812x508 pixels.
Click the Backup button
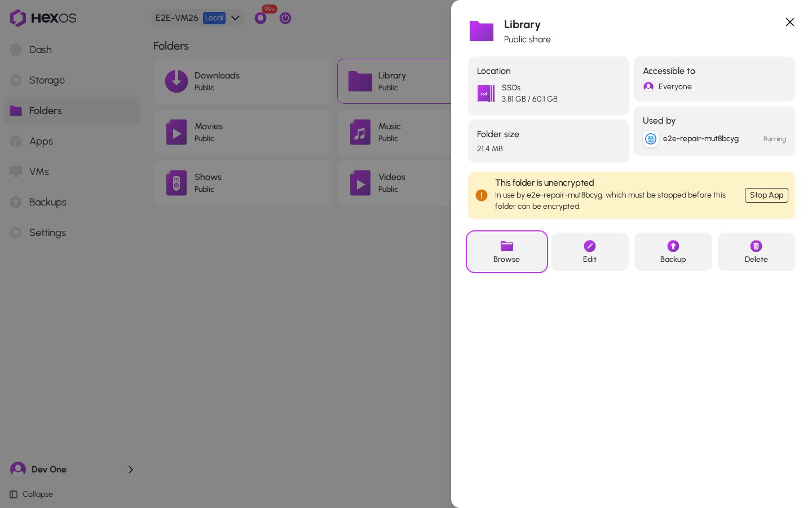tap(673, 252)
